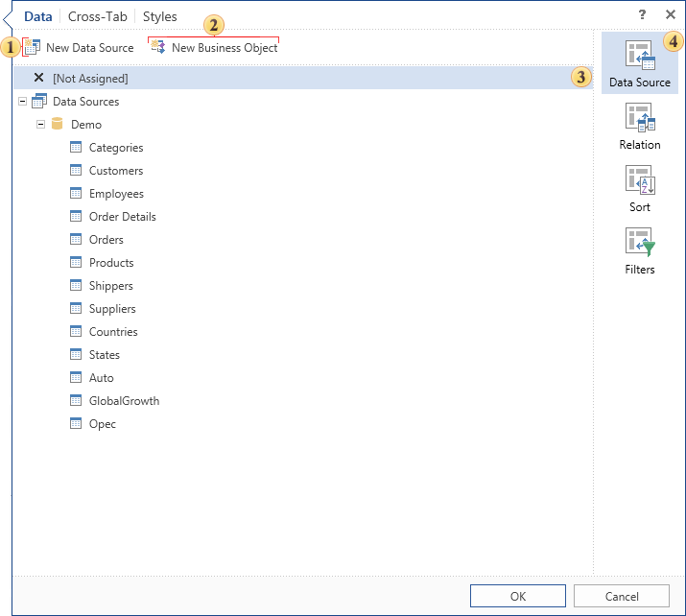The height and width of the screenshot is (616, 686).
Task: Open the Relation panel icon
Action: tap(640, 118)
